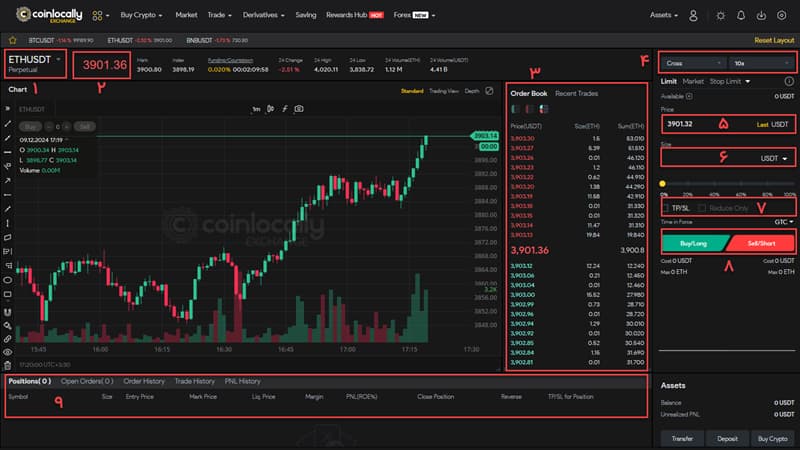Open the Rewards Hub menu item
The height and width of the screenshot is (450, 800).
click(355, 15)
